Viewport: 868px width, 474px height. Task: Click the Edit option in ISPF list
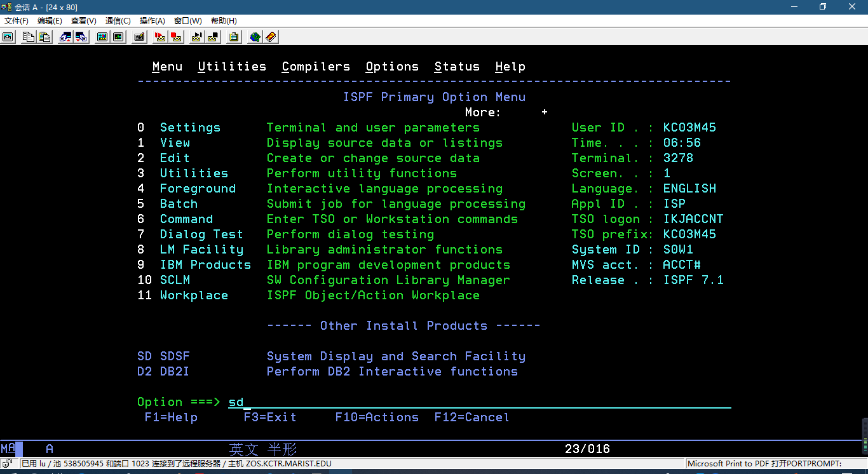pos(175,158)
